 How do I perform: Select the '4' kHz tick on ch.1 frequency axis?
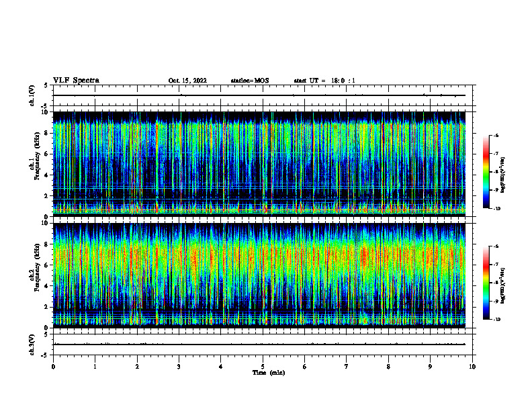47,175
